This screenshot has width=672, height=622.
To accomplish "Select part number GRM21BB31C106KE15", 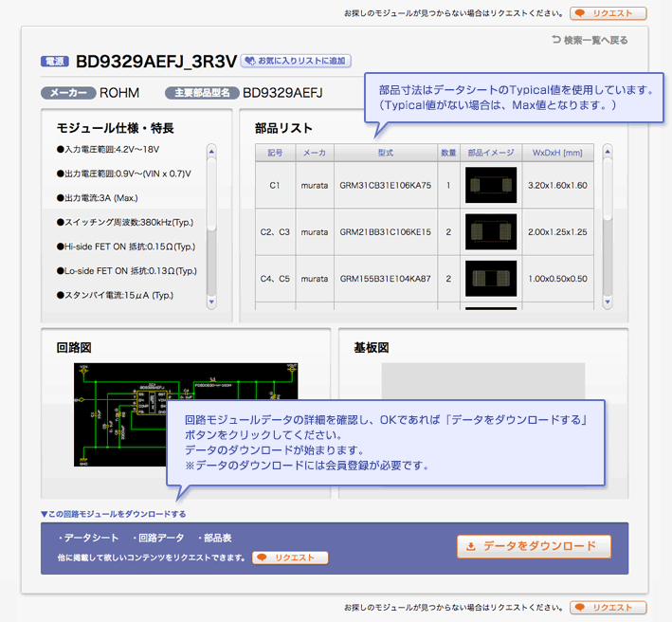I will 385,232.
